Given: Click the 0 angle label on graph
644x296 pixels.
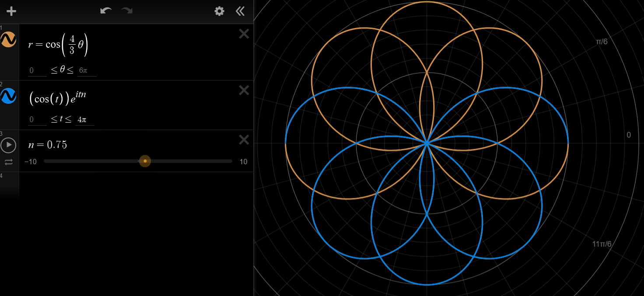Looking at the screenshot, I should pyautogui.click(x=629, y=135).
